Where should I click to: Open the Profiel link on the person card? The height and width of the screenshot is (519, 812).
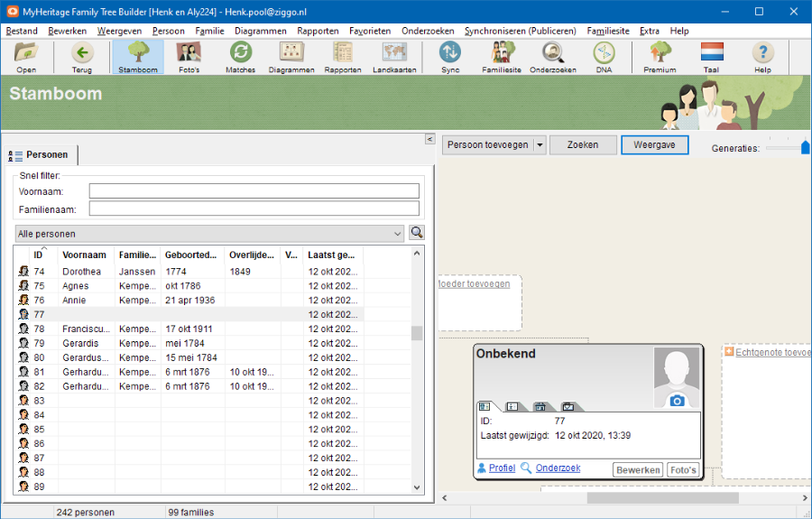(x=502, y=468)
